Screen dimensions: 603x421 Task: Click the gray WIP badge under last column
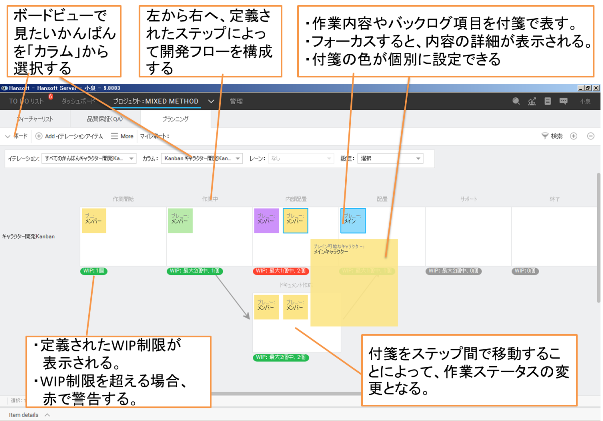pos(525,271)
